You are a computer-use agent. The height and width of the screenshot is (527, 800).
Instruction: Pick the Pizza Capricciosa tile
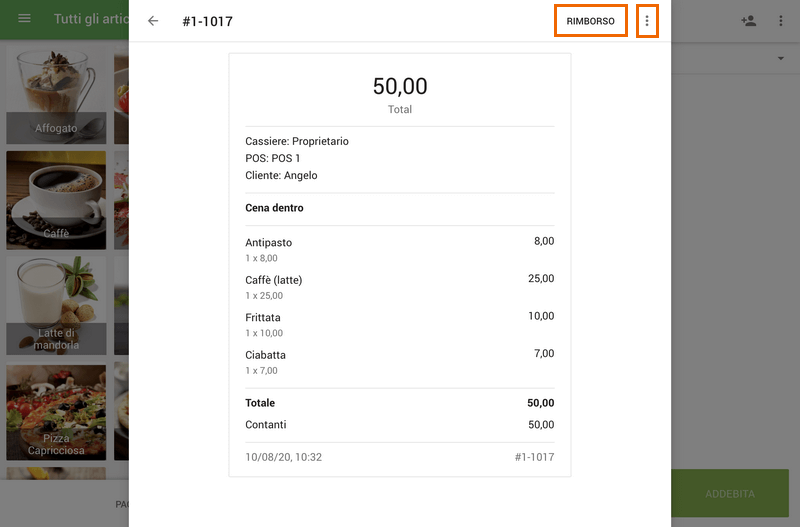[x=56, y=411]
